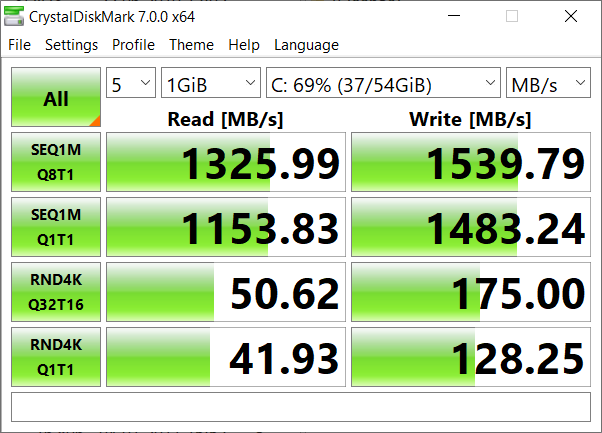Open the Language menu
The height and width of the screenshot is (433, 602).
[306, 45]
